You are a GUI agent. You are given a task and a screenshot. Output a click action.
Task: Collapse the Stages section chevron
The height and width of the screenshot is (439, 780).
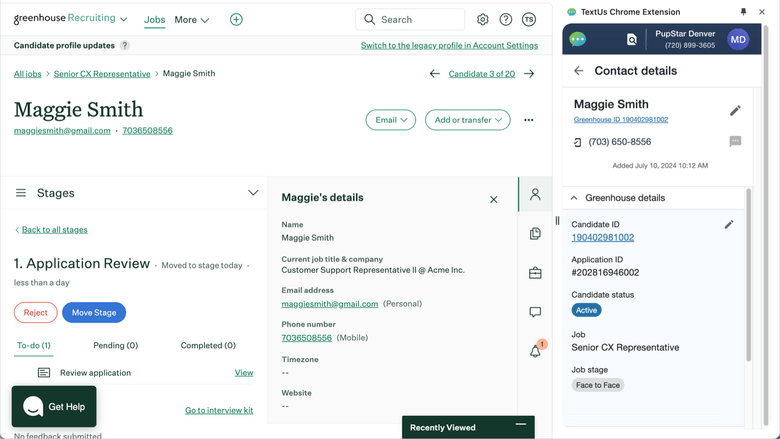[x=253, y=193]
